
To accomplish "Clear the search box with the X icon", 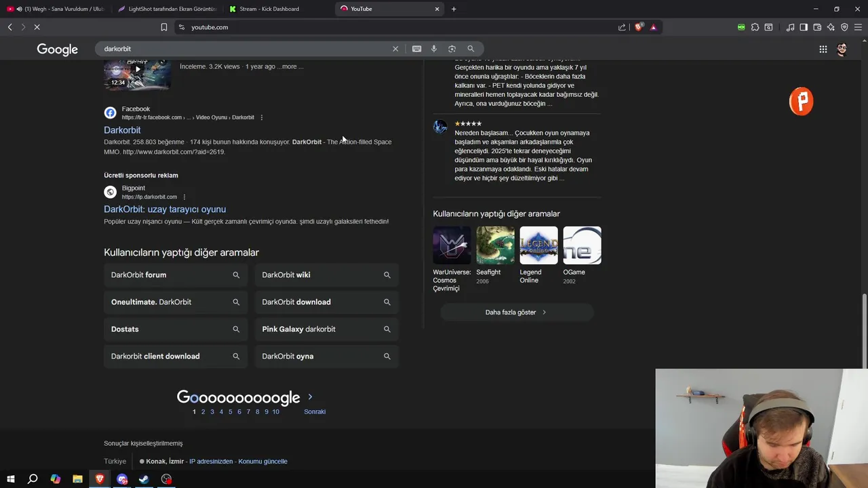I will pyautogui.click(x=395, y=49).
